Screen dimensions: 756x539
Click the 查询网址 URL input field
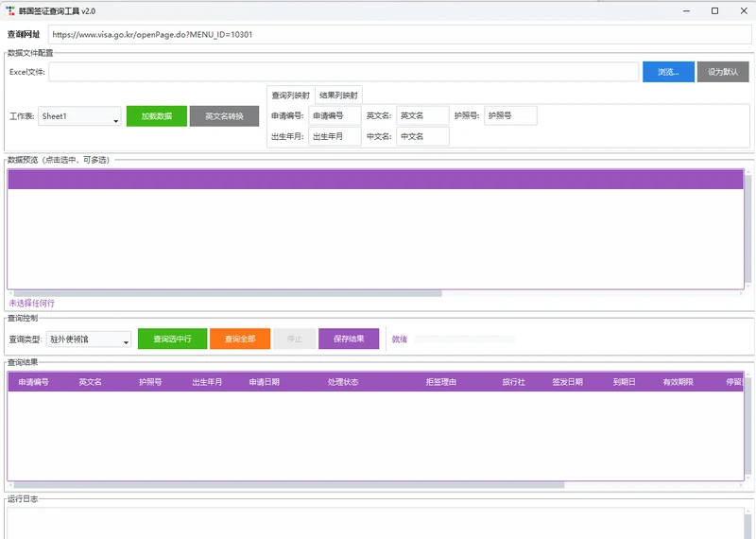(400, 34)
